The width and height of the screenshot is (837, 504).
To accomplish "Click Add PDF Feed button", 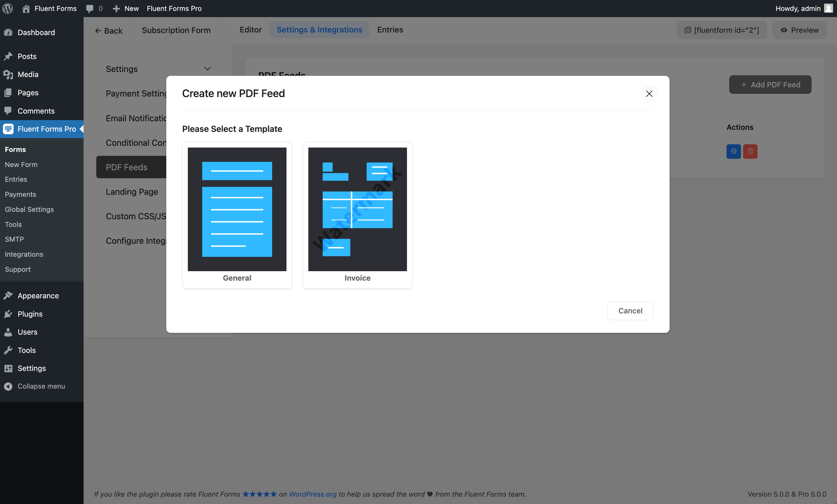I will (770, 84).
